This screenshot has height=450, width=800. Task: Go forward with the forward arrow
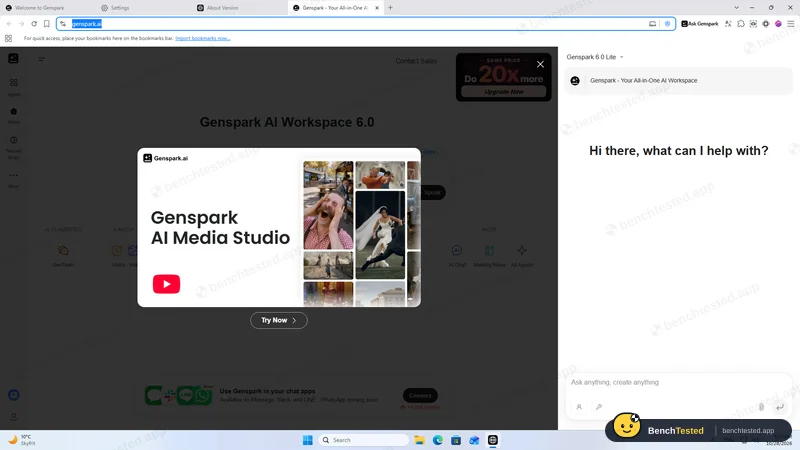tap(21, 23)
